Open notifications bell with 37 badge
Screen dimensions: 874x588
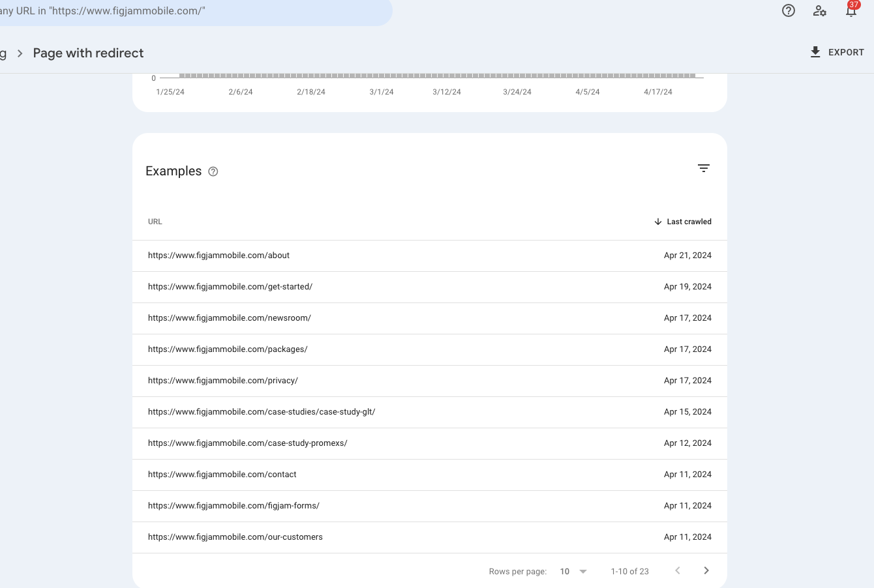[851, 10]
